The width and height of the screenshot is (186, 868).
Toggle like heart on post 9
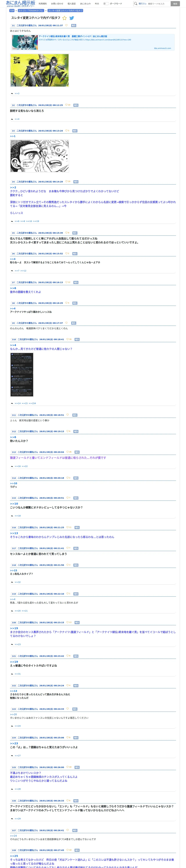tap(66, 323)
